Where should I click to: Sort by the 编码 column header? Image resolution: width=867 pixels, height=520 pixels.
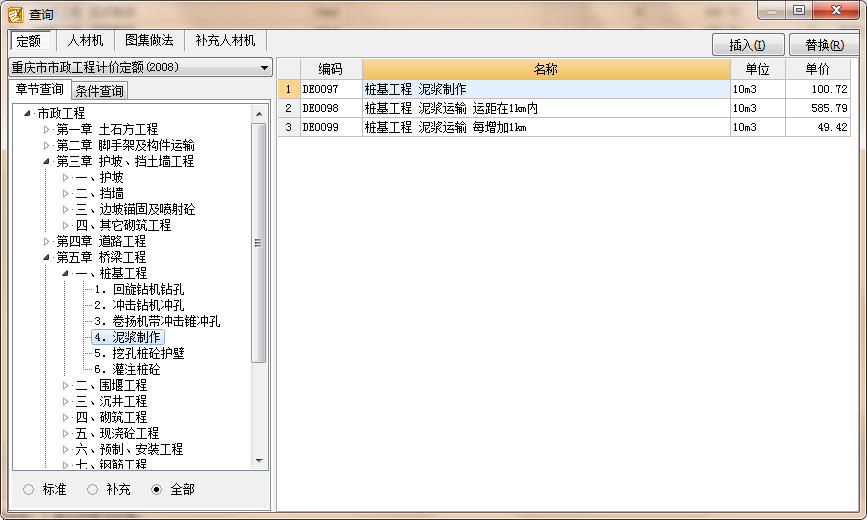click(331, 69)
